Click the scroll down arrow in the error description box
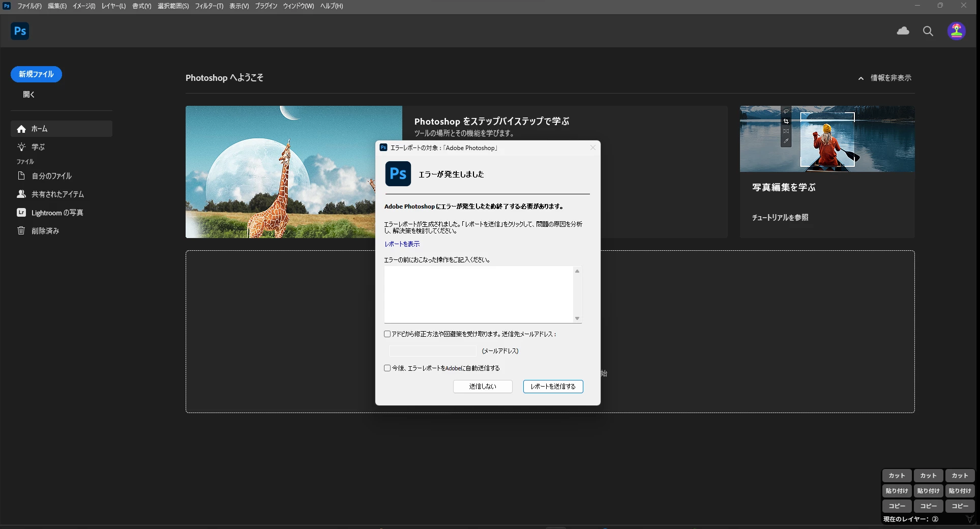The height and width of the screenshot is (529, 980). tap(577, 318)
